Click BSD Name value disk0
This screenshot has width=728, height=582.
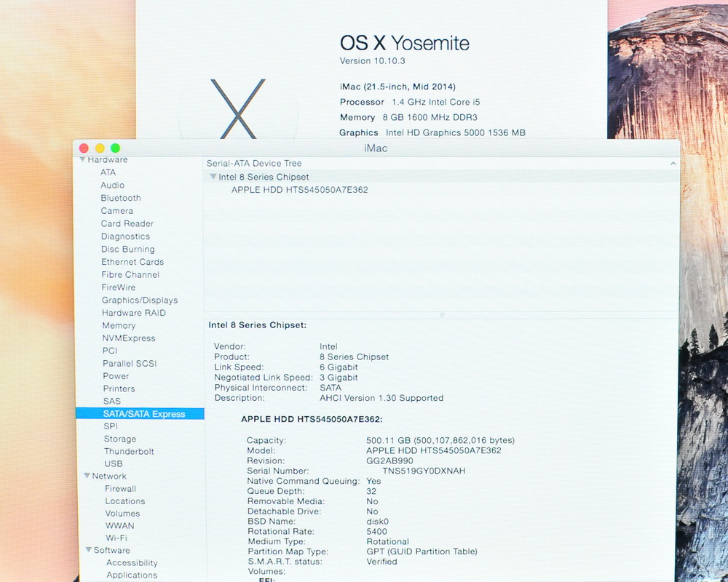tap(377, 521)
